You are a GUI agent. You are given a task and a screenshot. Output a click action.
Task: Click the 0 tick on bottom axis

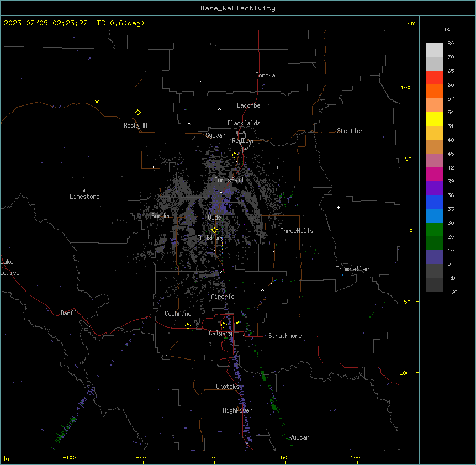click(213, 457)
